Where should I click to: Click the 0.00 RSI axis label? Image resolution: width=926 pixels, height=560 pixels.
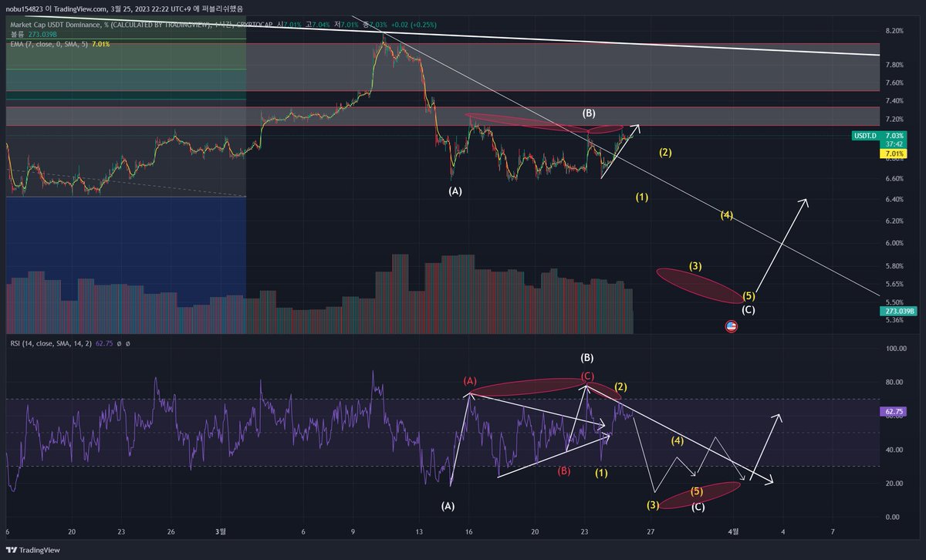(x=894, y=517)
